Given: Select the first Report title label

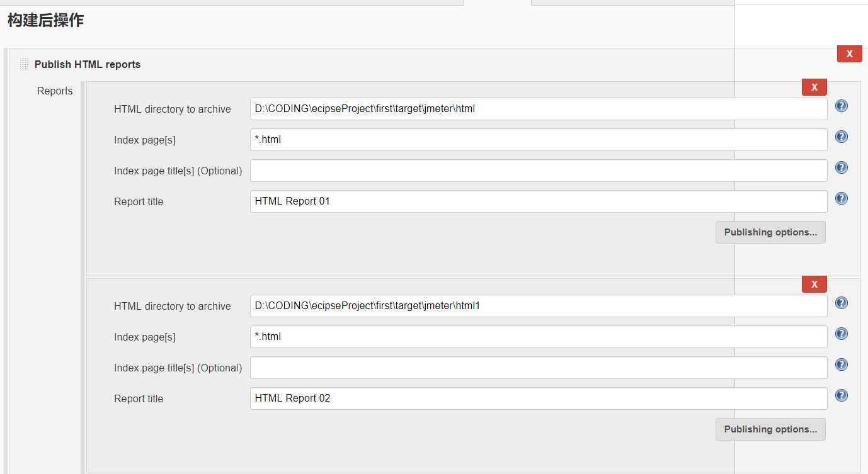Looking at the screenshot, I should pyautogui.click(x=139, y=202).
